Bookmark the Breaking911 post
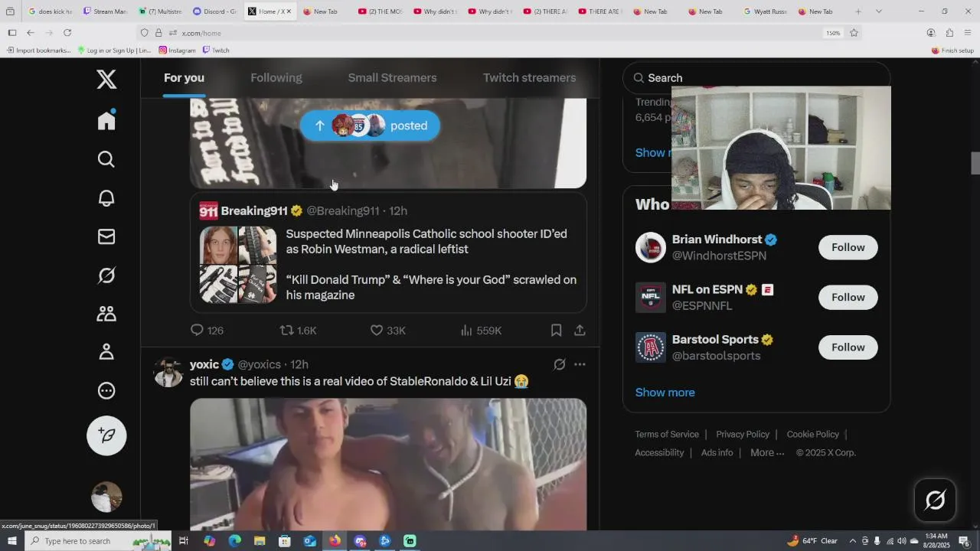 pyautogui.click(x=557, y=331)
